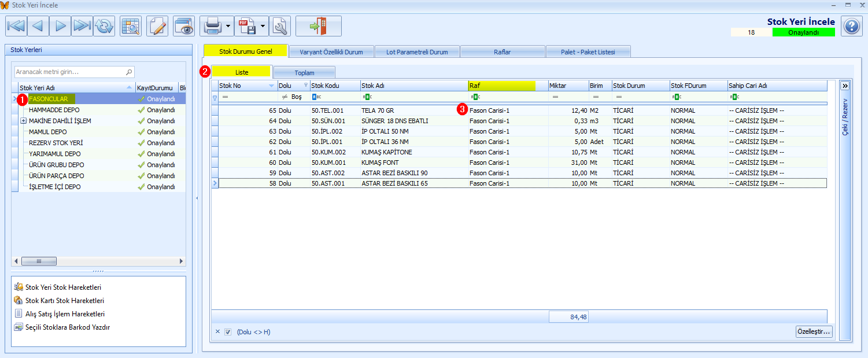Select FASONCULAR in the stock locations tree
This screenshot has height=358, width=868.
pos(49,99)
